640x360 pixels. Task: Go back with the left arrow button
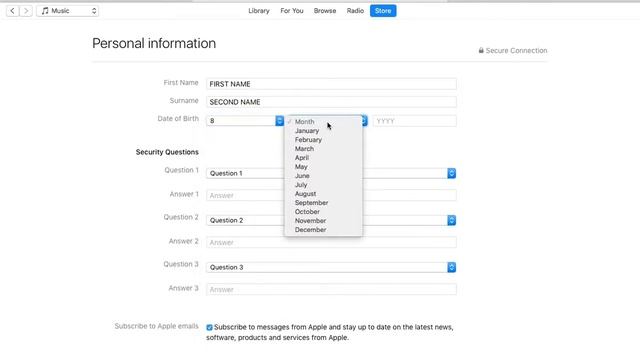(13, 11)
